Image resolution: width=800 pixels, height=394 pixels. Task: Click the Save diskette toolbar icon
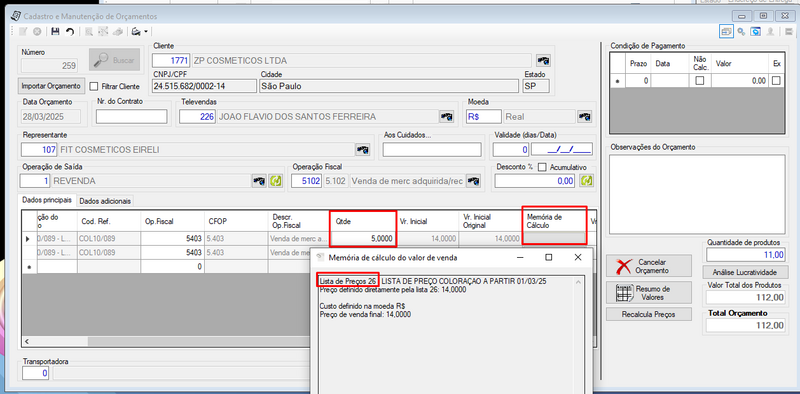coord(55,32)
